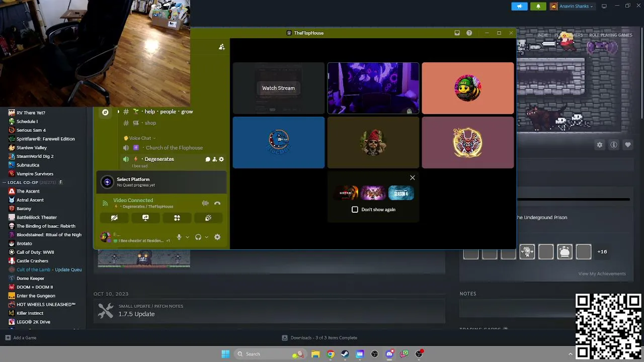Select Stardew Valley in Steam library

tap(31, 148)
